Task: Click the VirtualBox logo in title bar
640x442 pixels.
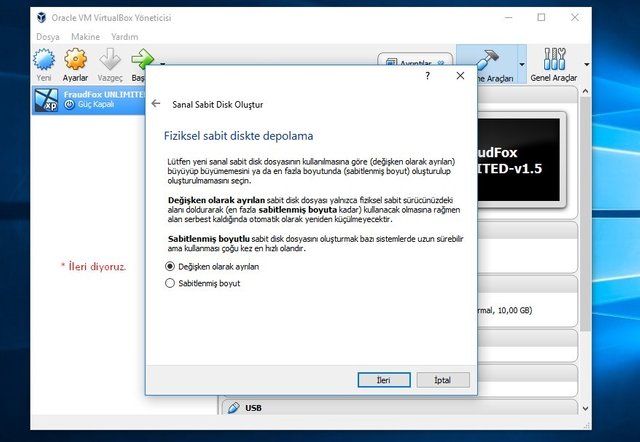Action: pos(41,18)
